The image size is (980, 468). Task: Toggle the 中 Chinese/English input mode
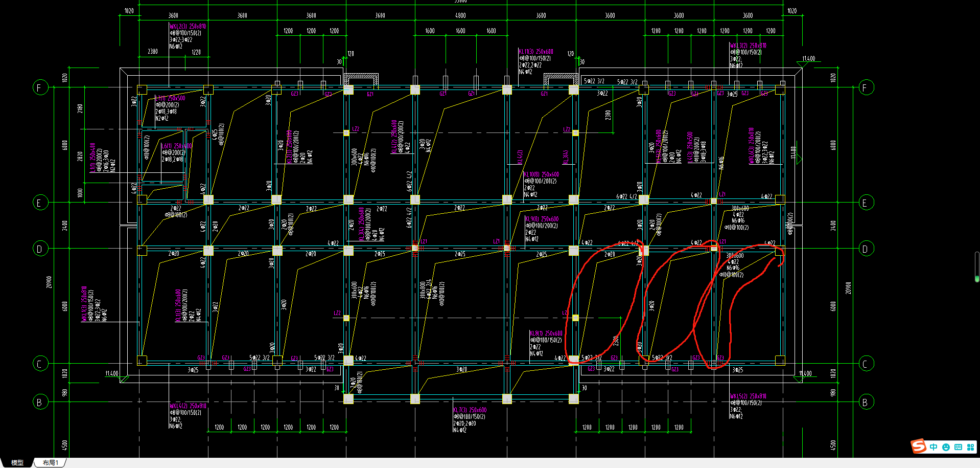point(934,447)
